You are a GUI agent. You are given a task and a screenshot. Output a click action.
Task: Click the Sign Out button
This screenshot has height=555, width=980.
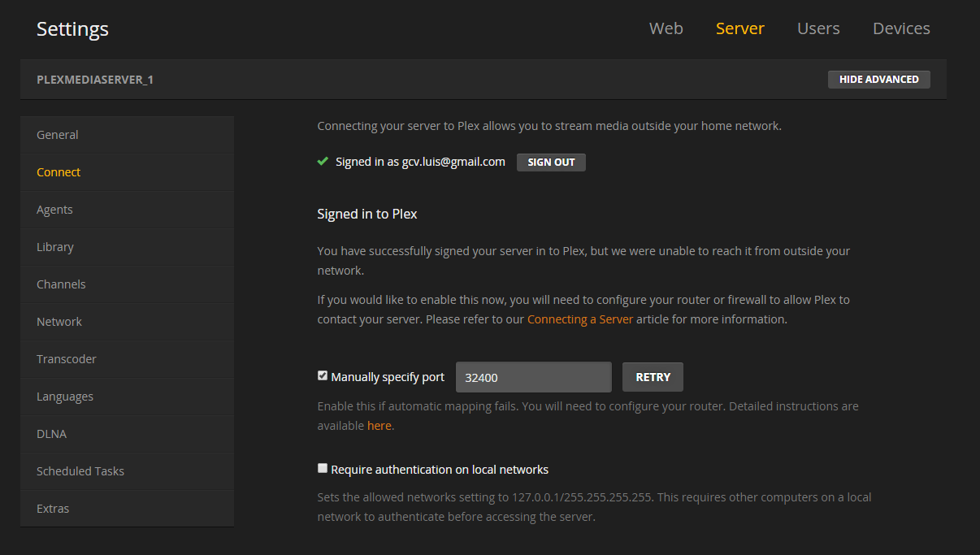click(x=551, y=162)
